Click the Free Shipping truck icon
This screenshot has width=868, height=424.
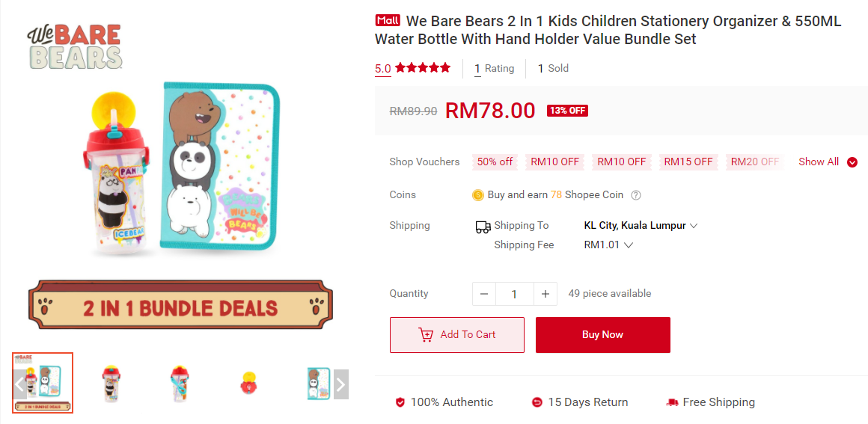[x=672, y=402]
